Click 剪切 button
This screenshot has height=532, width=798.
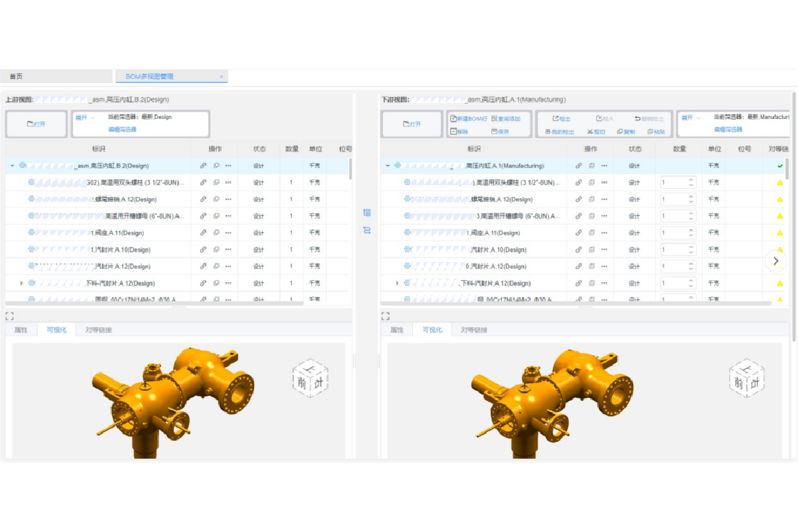597,132
